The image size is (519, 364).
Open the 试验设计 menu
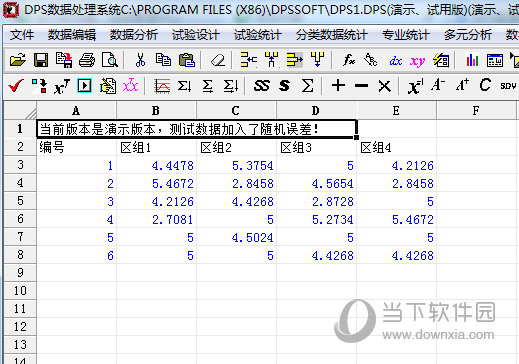(196, 35)
